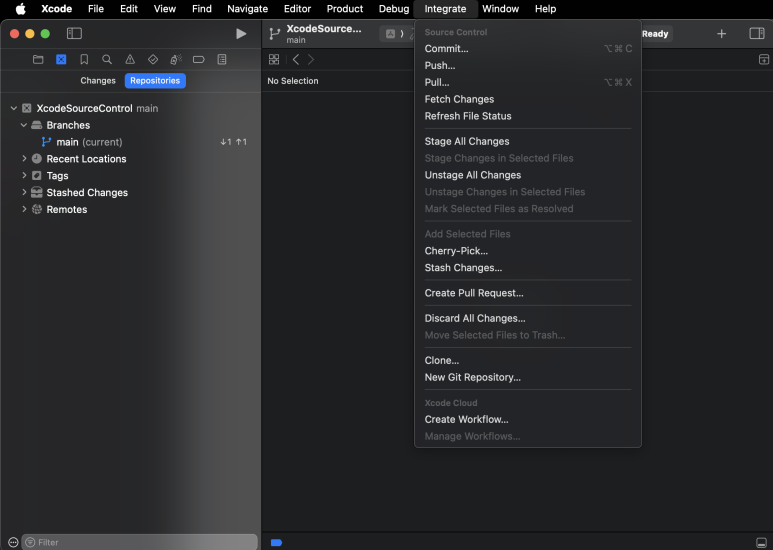Screen dimensions: 773x550
Task: Add editor on right icon
Action: (764, 60)
